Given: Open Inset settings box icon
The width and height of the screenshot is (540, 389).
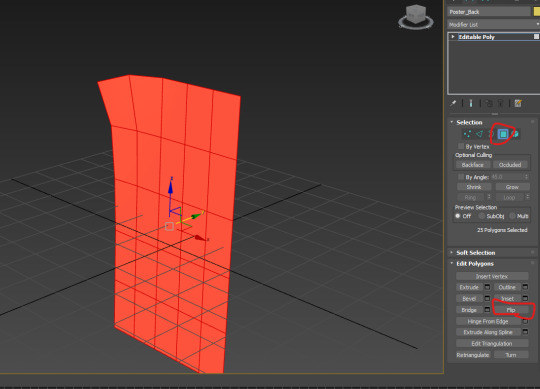Looking at the screenshot, I should pyautogui.click(x=525, y=298).
